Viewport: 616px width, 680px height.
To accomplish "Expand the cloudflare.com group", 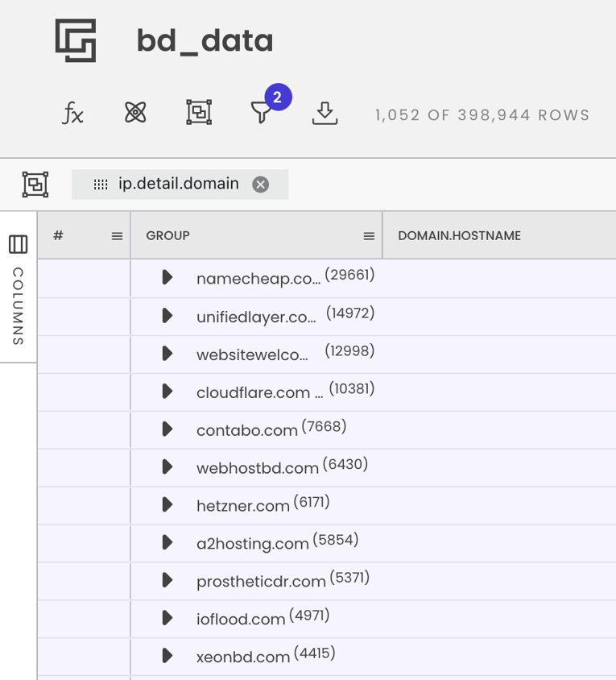I will point(167,392).
